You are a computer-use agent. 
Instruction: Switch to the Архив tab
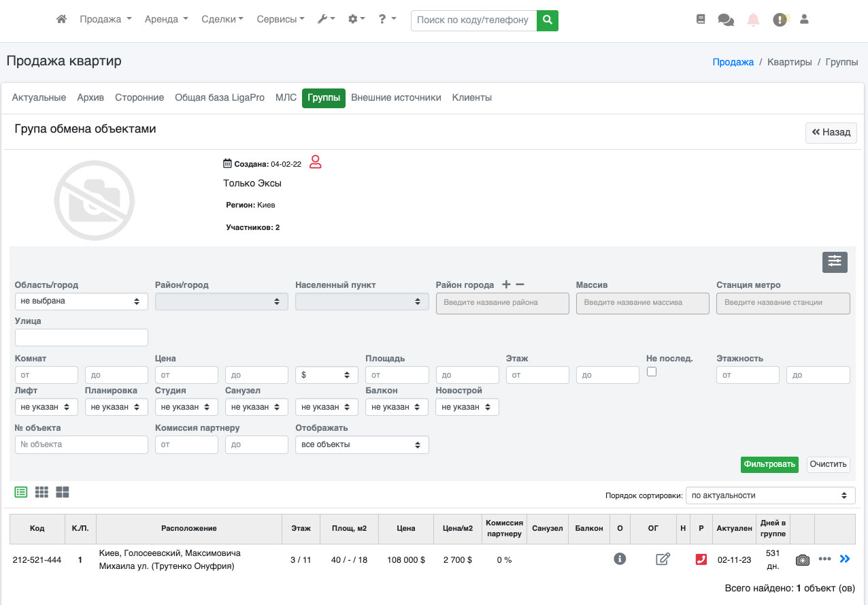(x=90, y=98)
